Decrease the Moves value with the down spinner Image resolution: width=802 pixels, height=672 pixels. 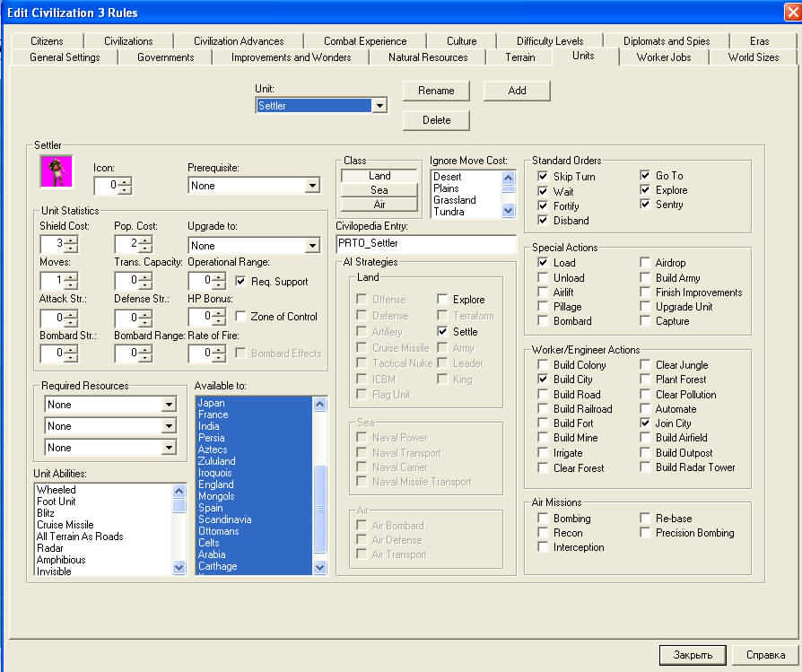(72, 285)
